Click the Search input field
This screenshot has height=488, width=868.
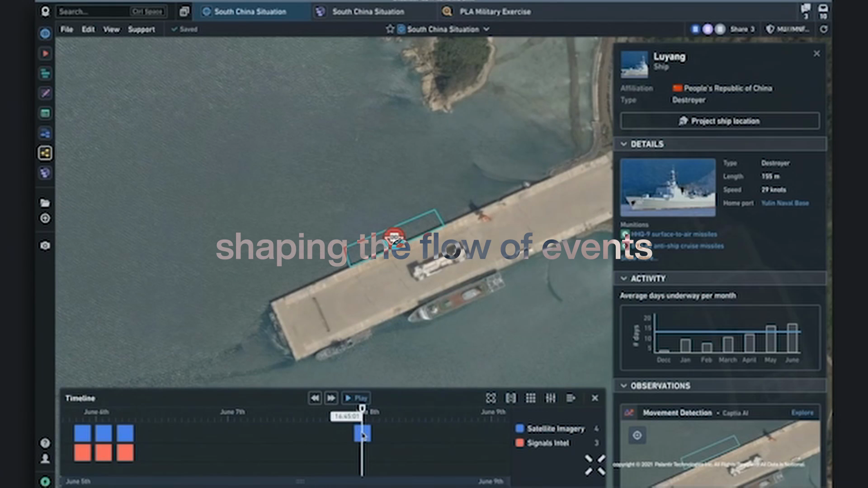coord(111,12)
